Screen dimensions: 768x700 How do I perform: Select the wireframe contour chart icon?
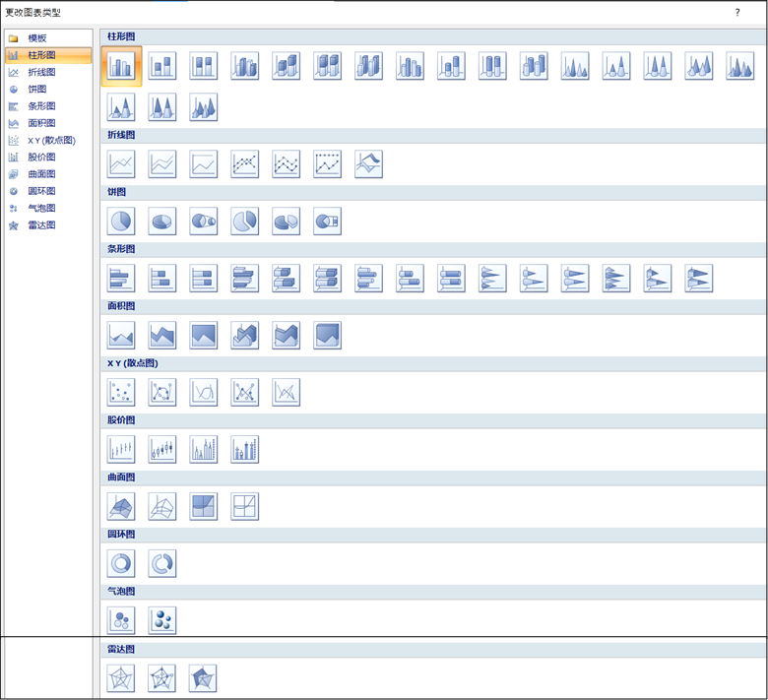tap(244, 506)
